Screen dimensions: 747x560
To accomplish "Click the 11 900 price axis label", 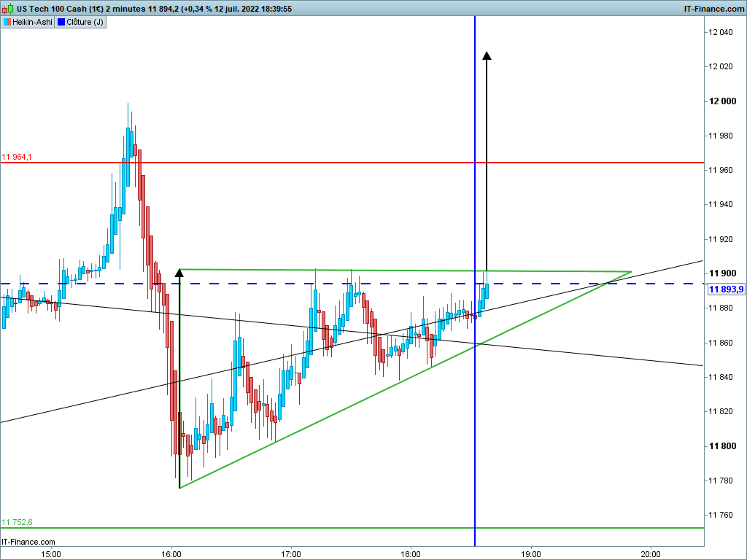I will point(722,273).
